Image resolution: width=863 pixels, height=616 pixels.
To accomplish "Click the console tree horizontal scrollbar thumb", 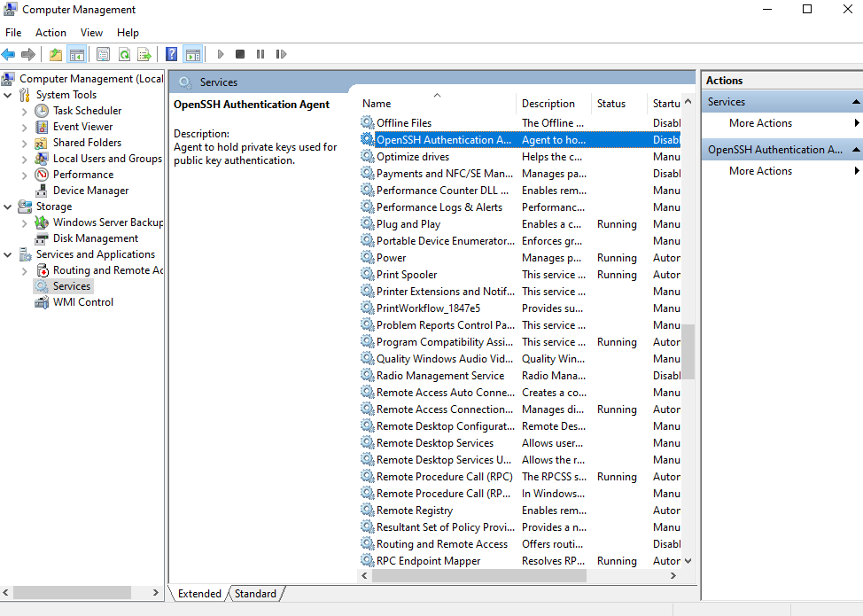I will 72,593.
